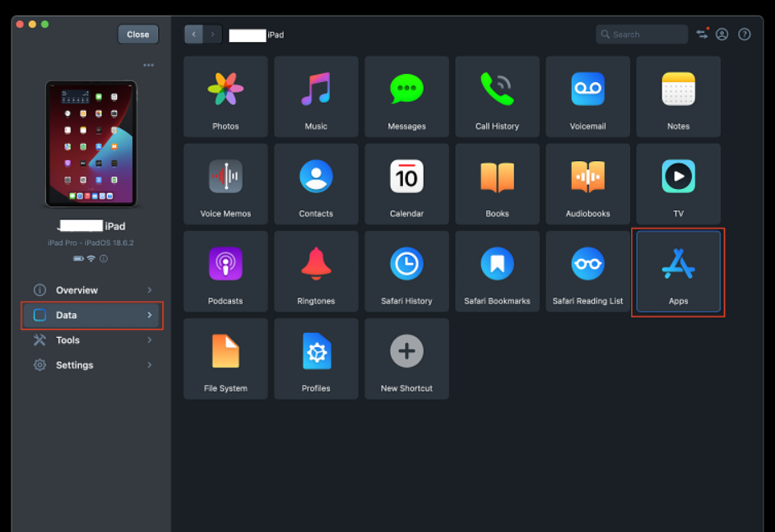Open Voice Memos

pyautogui.click(x=225, y=183)
